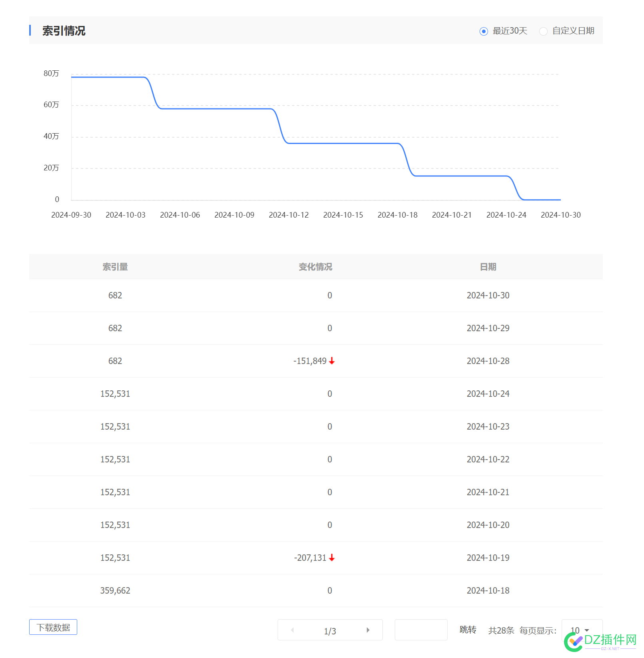
Task: Click the change value -151,849
Action: click(310, 361)
